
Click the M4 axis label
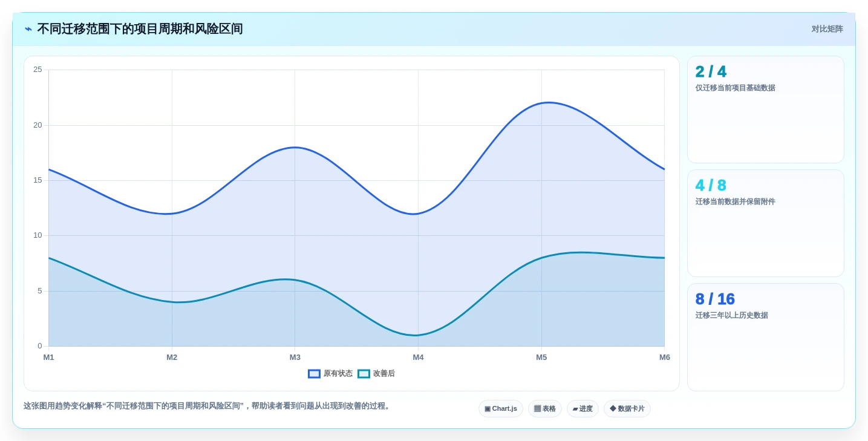pyautogui.click(x=418, y=358)
